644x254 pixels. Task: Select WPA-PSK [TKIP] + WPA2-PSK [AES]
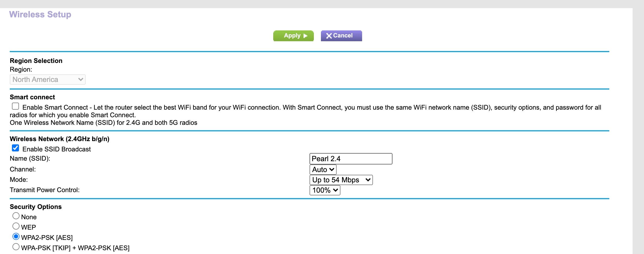click(16, 246)
